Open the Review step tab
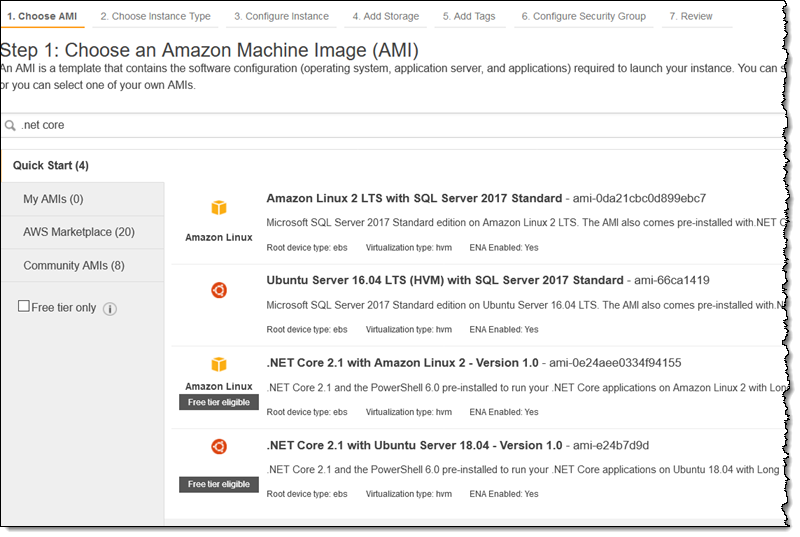The image size is (800, 537). point(691,17)
